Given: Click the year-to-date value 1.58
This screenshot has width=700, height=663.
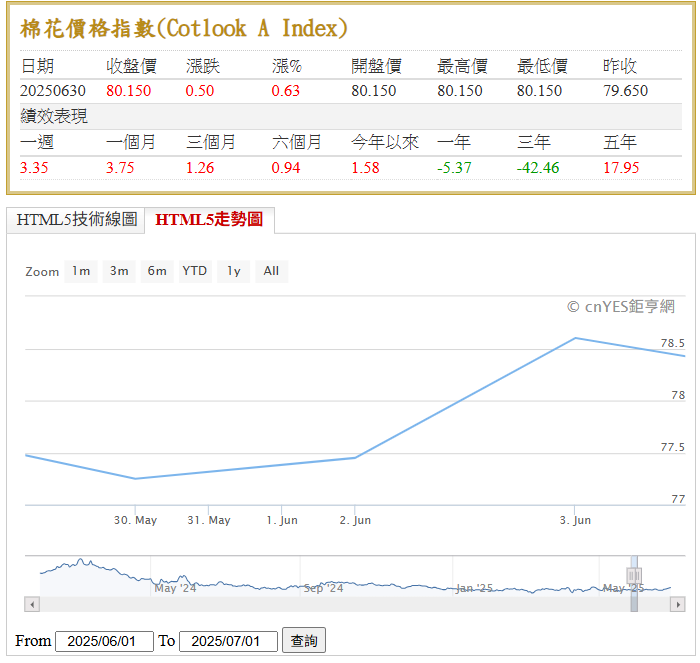Looking at the screenshot, I should [366, 168].
